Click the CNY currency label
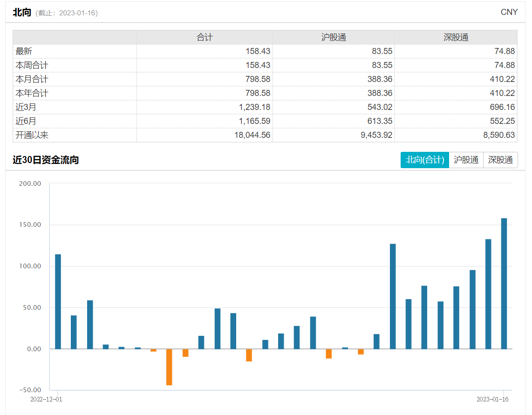The height and width of the screenshot is (415, 532). (x=509, y=12)
